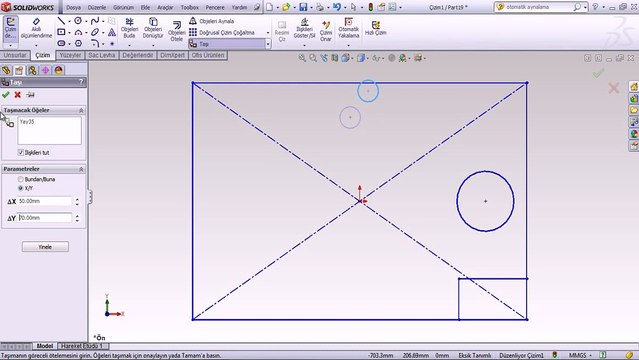
Task: Select the Straight Slot tool
Action: (61, 43)
